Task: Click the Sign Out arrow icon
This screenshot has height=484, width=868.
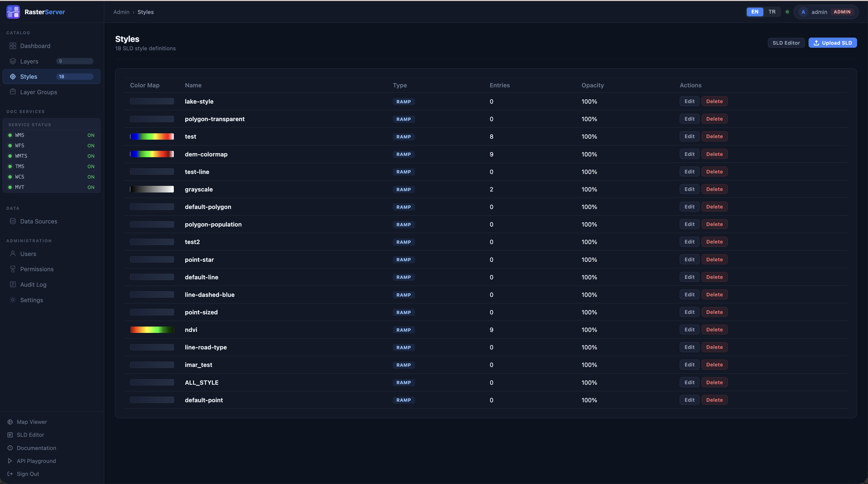Action: tap(10, 474)
